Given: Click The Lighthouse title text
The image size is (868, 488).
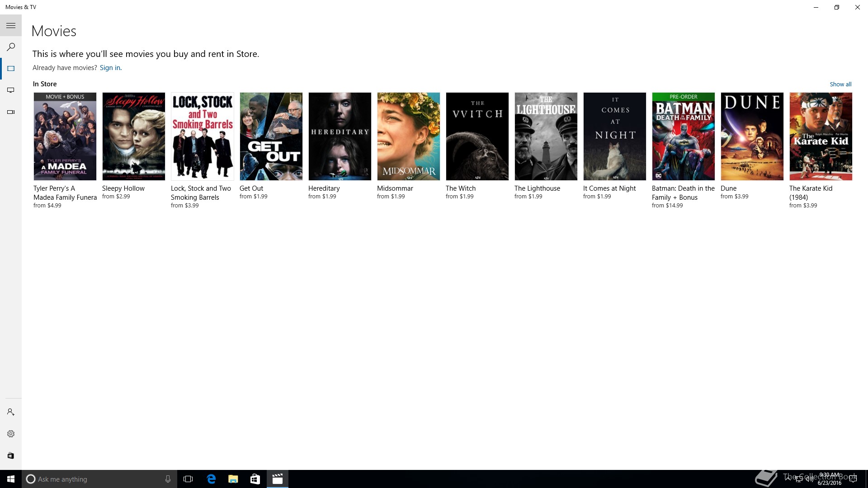Looking at the screenshot, I should point(537,188).
